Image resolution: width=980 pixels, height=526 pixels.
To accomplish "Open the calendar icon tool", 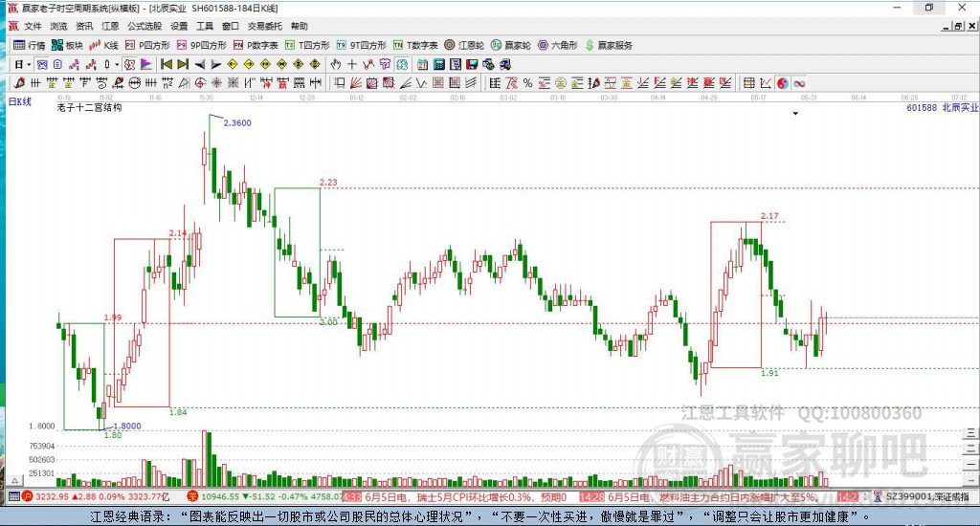I will [x=422, y=64].
